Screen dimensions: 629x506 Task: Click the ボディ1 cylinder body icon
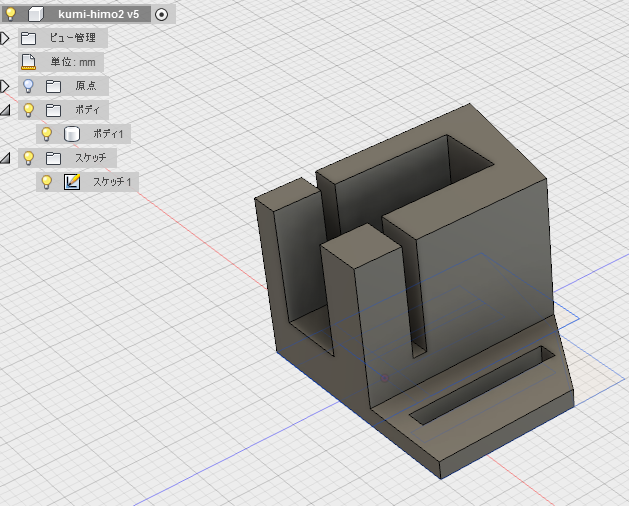pyautogui.click(x=72, y=134)
